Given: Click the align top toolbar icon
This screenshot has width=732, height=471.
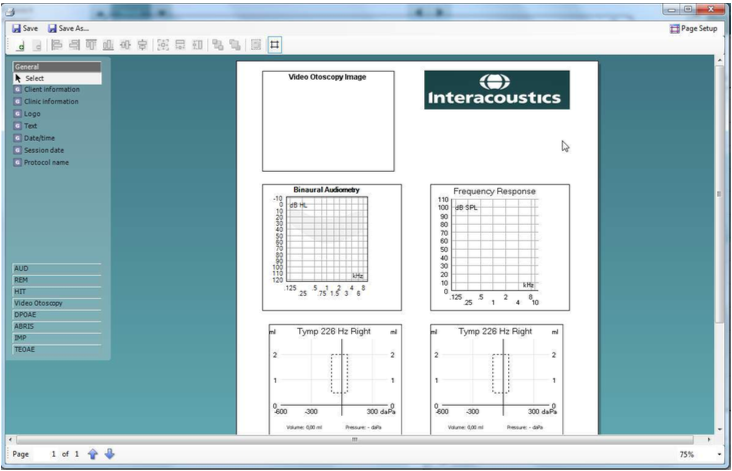Looking at the screenshot, I should coord(91,45).
